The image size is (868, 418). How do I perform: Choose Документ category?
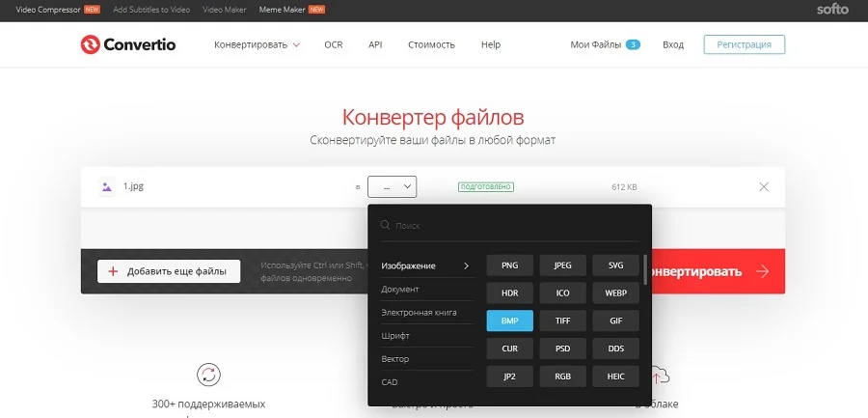(x=427, y=290)
